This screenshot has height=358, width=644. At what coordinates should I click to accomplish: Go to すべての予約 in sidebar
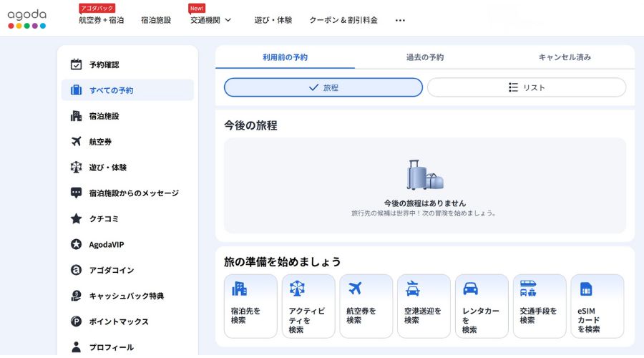pyautogui.click(x=127, y=90)
